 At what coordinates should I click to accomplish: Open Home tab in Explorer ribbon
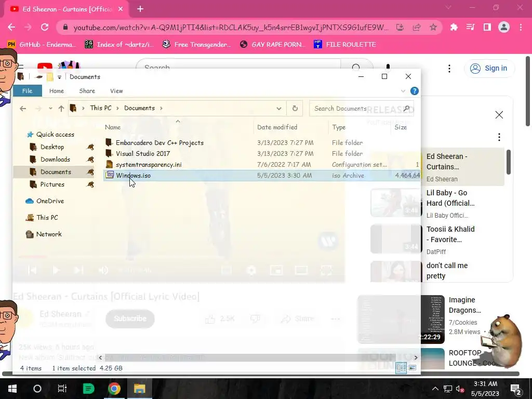point(56,91)
